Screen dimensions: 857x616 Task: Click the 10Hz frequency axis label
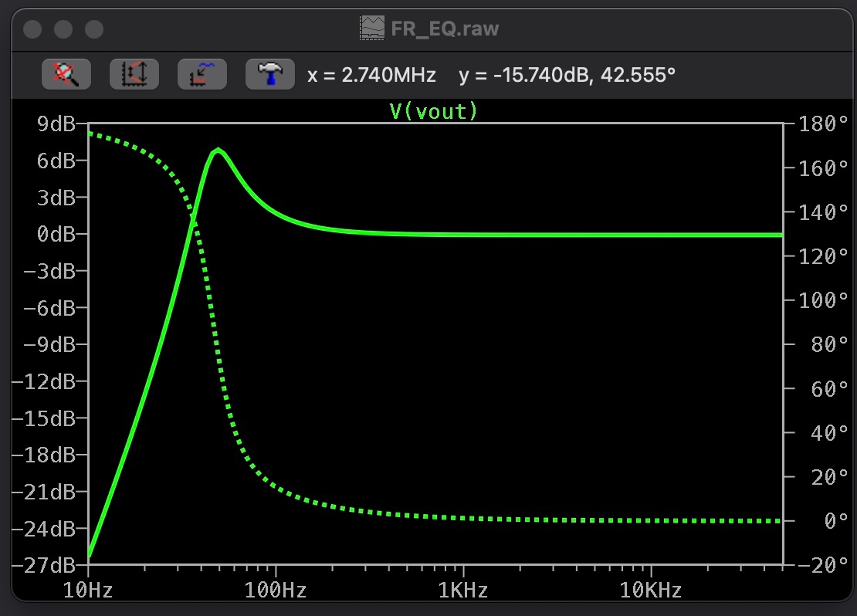(x=87, y=591)
